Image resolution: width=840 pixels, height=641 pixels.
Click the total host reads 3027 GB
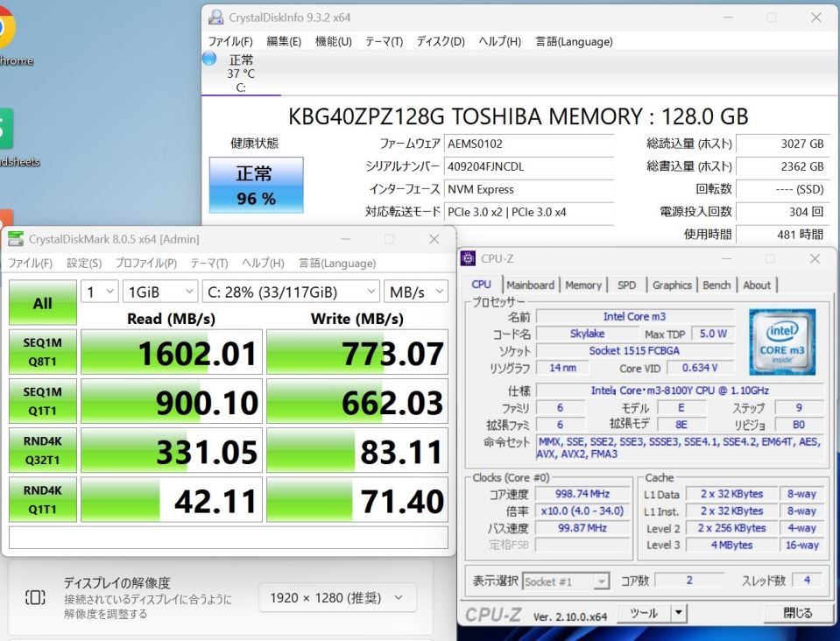click(782, 144)
